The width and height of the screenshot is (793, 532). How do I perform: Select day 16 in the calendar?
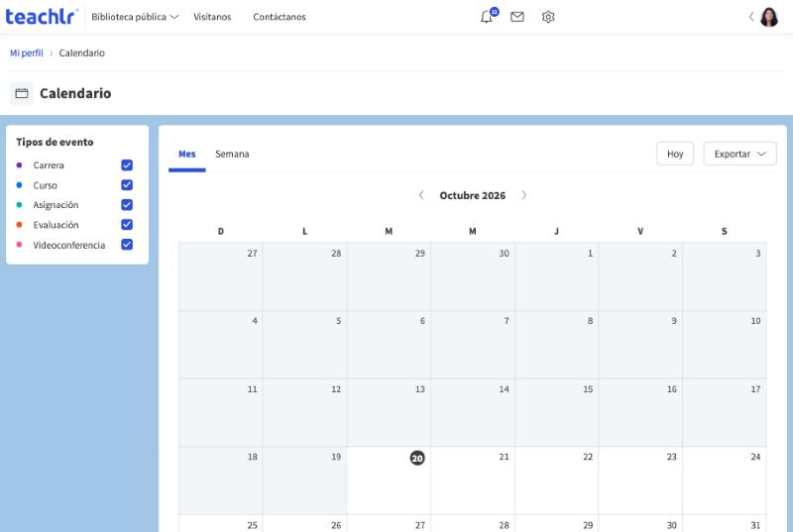coord(640,412)
